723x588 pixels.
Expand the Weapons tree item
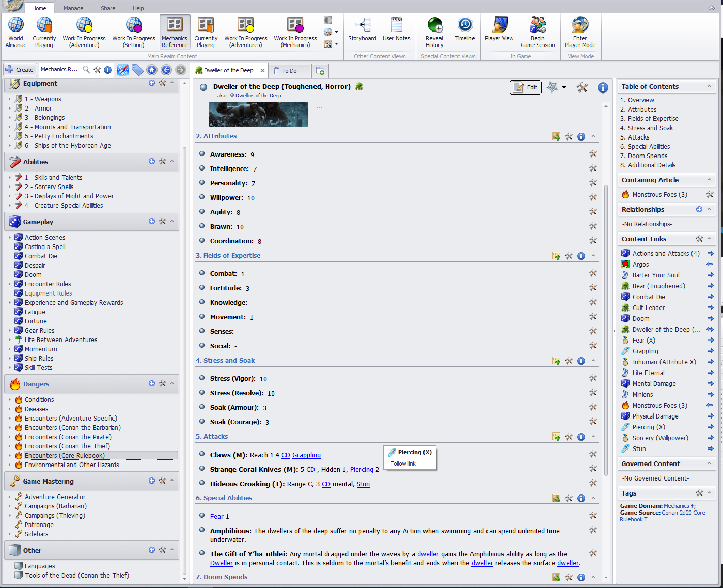[x=9, y=99]
